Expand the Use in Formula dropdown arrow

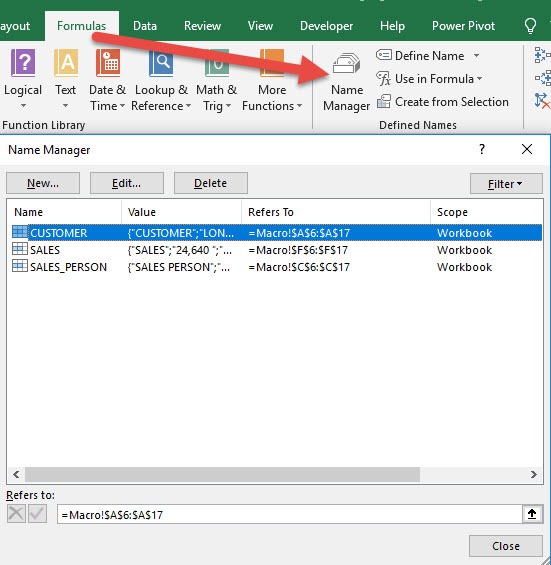point(480,79)
